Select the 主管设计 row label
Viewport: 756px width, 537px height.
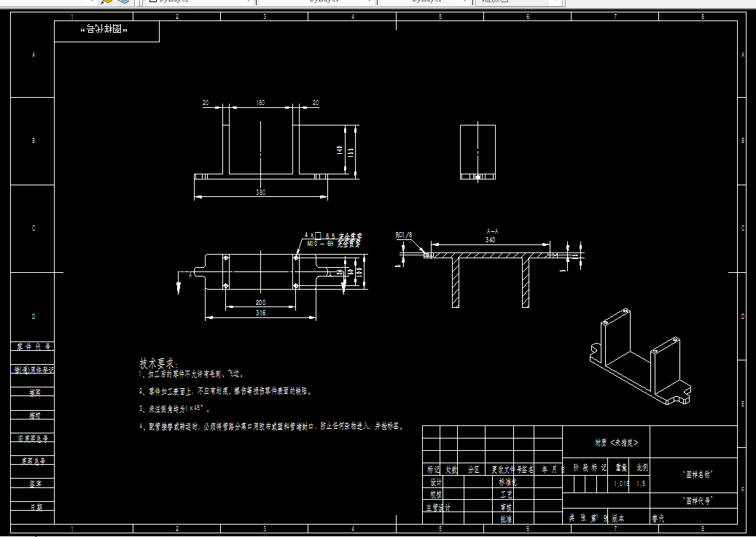(438, 508)
